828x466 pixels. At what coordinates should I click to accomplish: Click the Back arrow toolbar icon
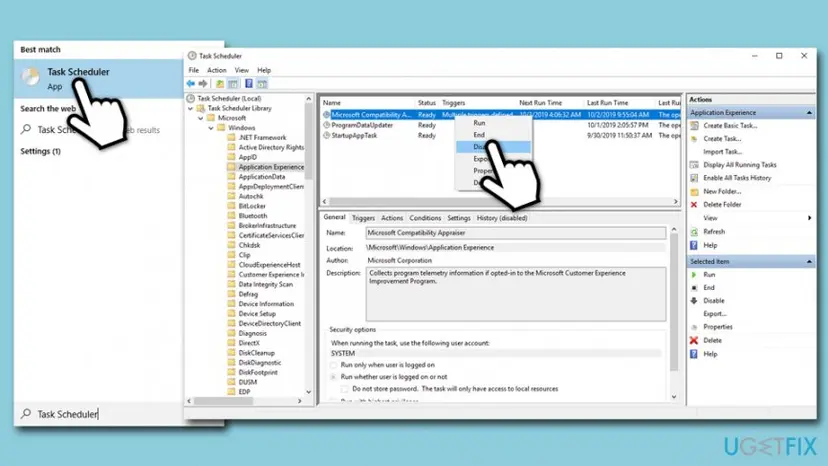pos(191,83)
